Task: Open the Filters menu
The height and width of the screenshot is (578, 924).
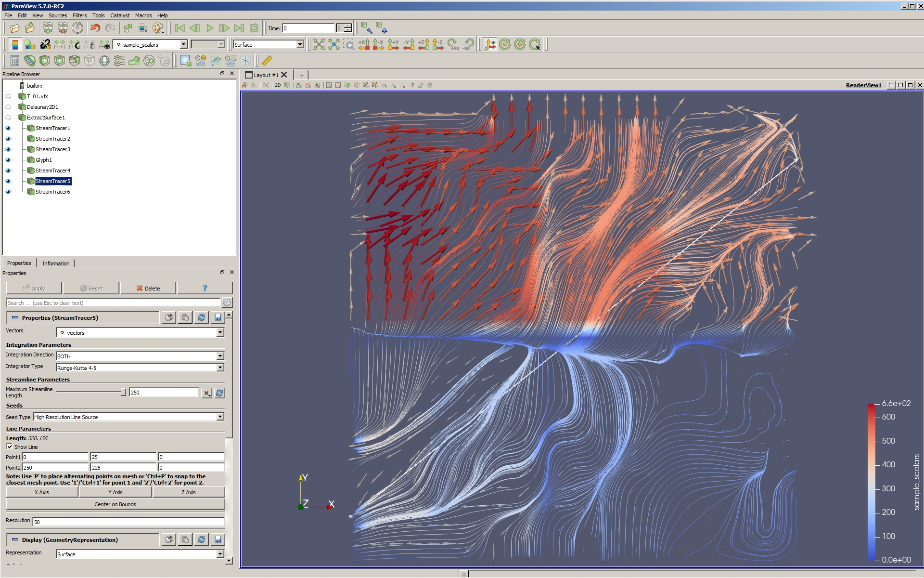Action: pyautogui.click(x=79, y=15)
